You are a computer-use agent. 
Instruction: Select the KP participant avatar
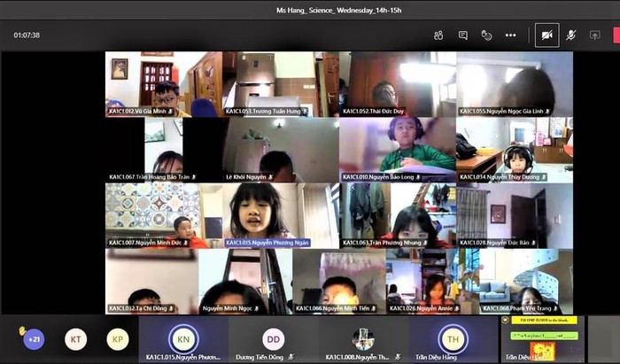118,339
